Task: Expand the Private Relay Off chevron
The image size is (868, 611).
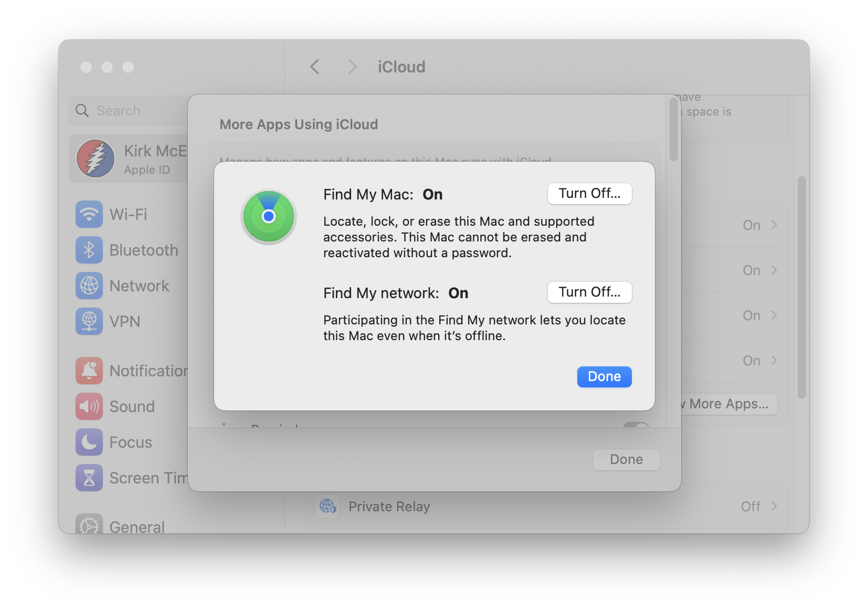Action: 774,506
